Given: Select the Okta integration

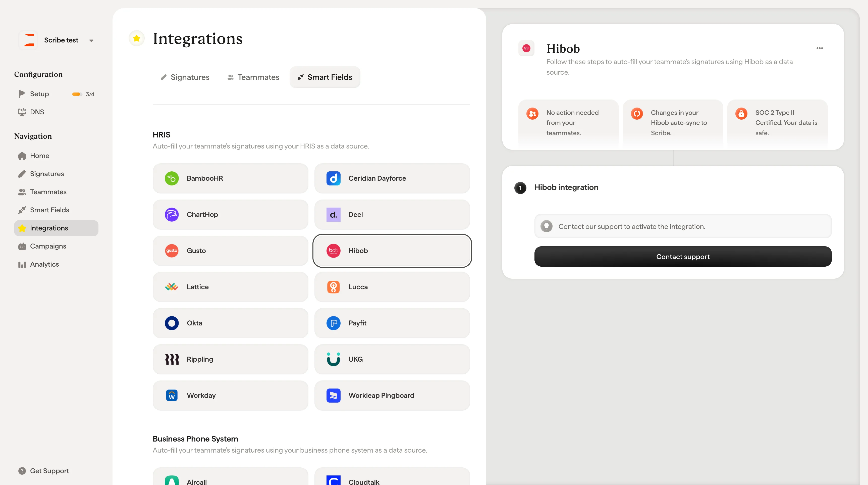Looking at the screenshot, I should point(231,323).
